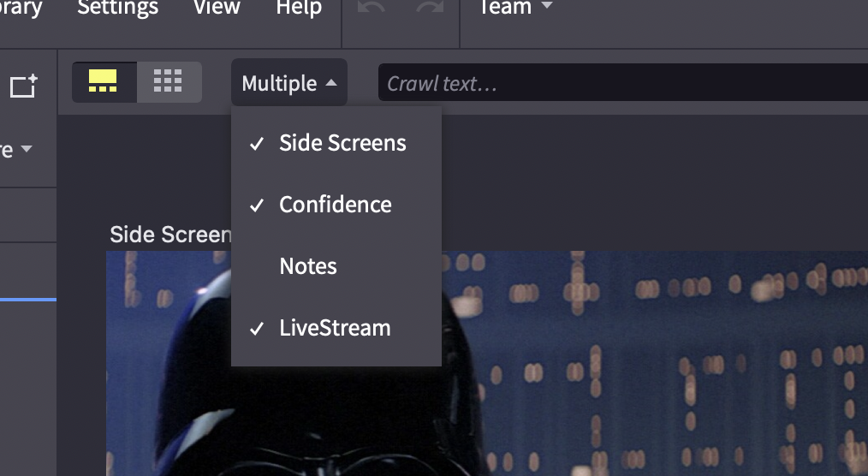Open the Settings menu

pos(117,8)
